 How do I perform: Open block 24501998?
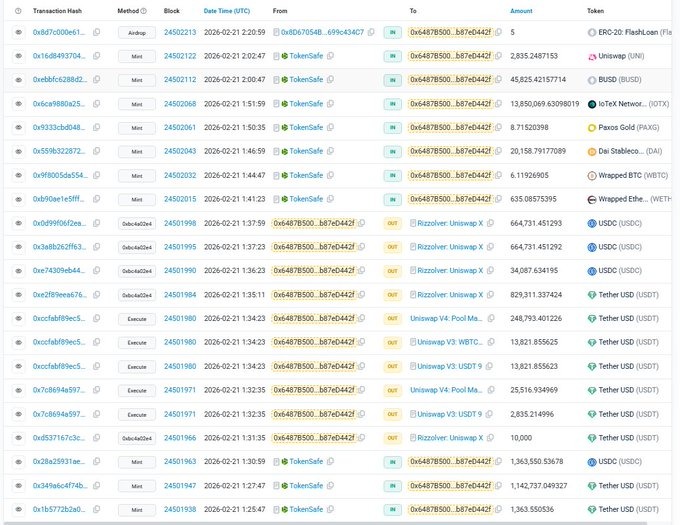(x=180, y=223)
